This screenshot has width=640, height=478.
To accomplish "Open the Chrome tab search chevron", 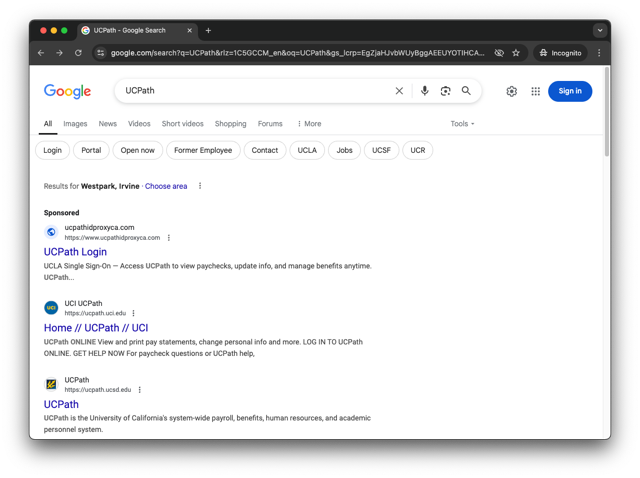I will point(600,30).
